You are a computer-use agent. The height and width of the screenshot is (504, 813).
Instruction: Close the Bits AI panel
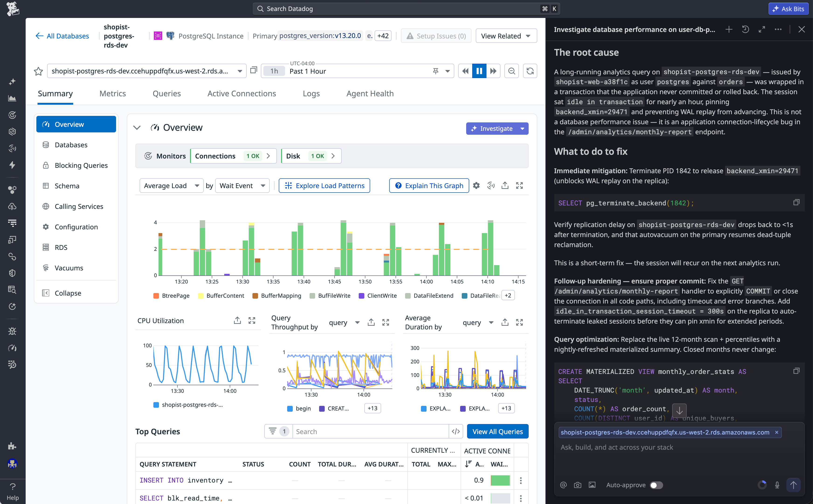click(x=801, y=29)
